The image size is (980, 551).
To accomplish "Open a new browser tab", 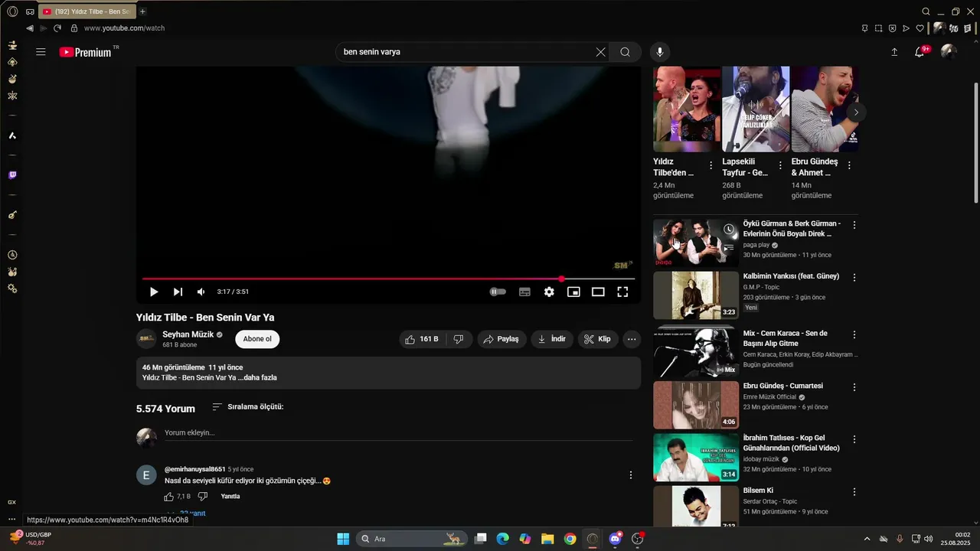I will [x=142, y=11].
